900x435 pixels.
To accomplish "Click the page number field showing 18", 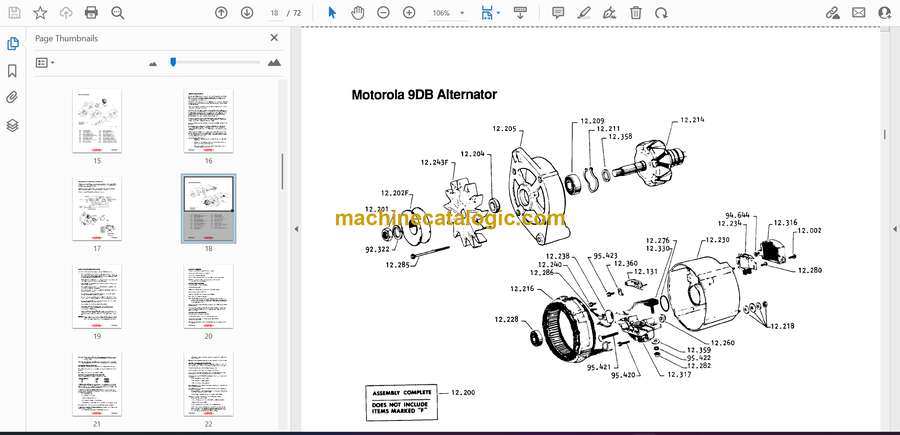I will coord(274,13).
